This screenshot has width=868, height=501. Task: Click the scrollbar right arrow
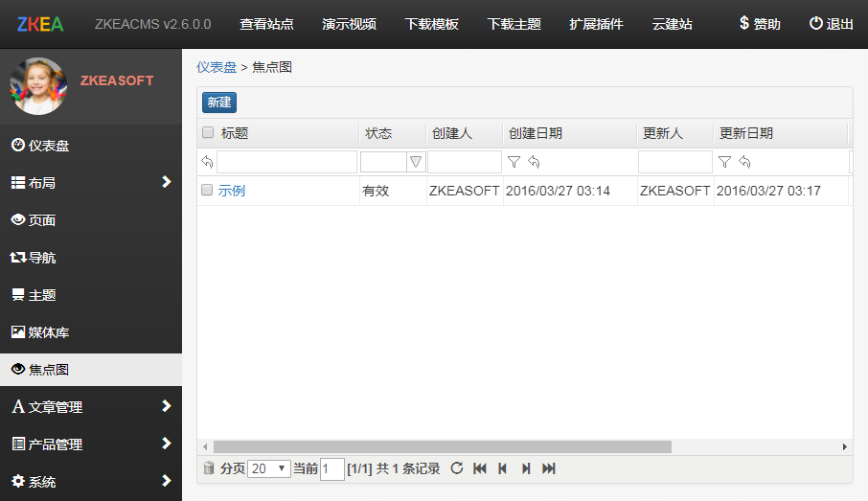(x=845, y=446)
